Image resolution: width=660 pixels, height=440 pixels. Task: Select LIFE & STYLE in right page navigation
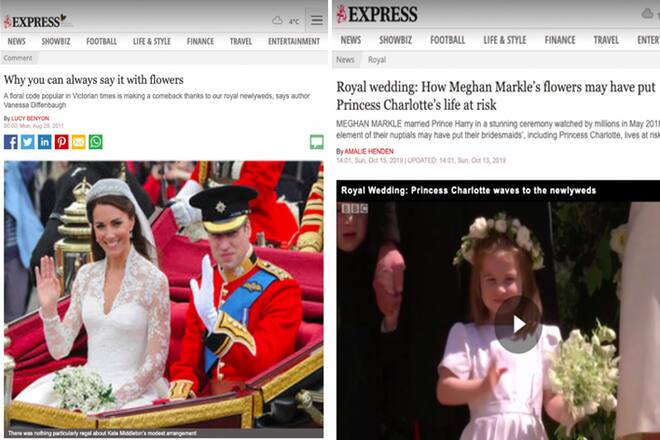[x=505, y=40]
